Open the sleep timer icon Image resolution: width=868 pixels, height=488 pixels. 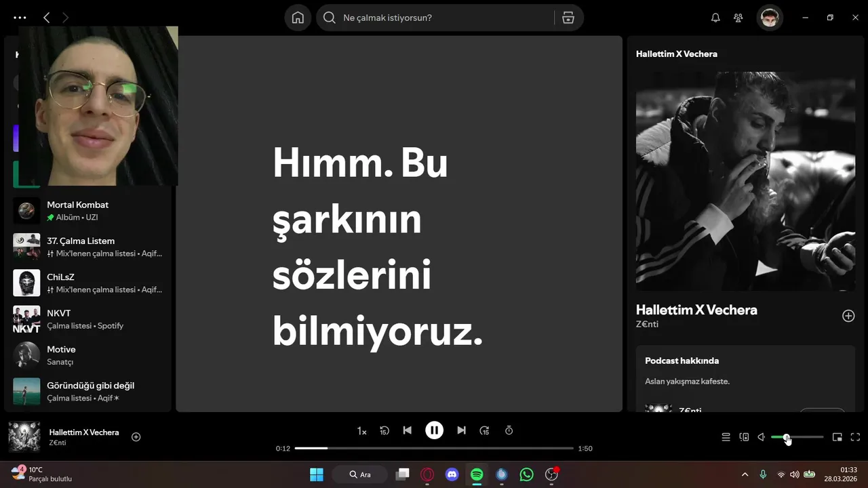[509, 430]
